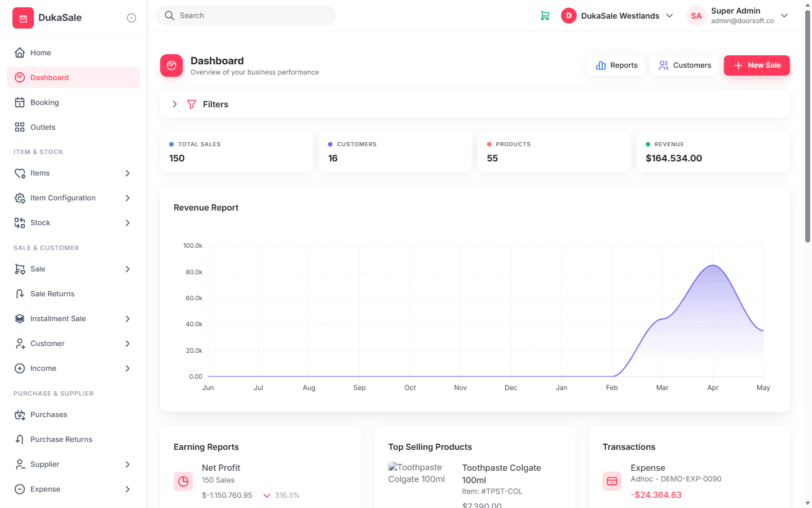Click the Sale cart icon in sidebar

[20, 269]
